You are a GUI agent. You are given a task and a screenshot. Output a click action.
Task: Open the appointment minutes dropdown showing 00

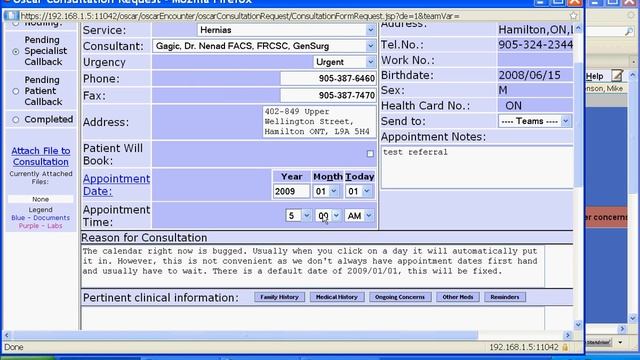tap(328, 216)
